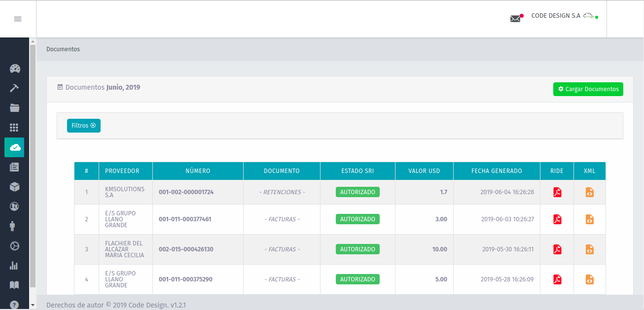Screen dimensions: 644x310
Task: Open the 3D box icon in sidebar
Action: pos(15,187)
